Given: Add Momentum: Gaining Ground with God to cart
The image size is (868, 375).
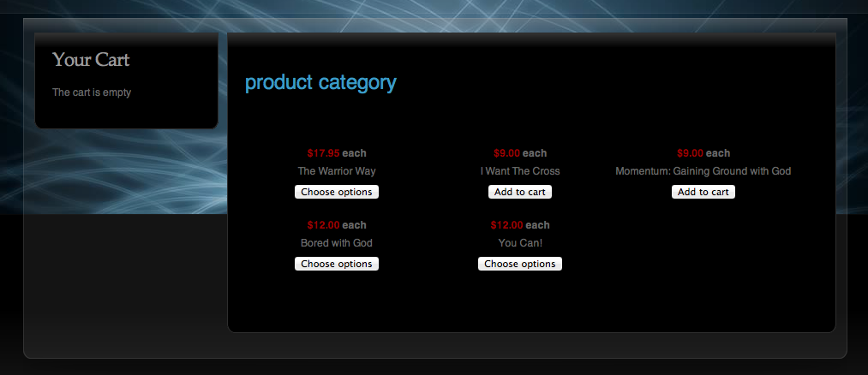Looking at the screenshot, I should tap(703, 192).
